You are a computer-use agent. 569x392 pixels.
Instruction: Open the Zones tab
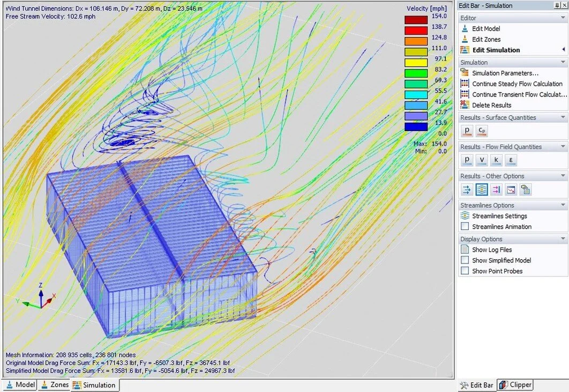(54, 385)
